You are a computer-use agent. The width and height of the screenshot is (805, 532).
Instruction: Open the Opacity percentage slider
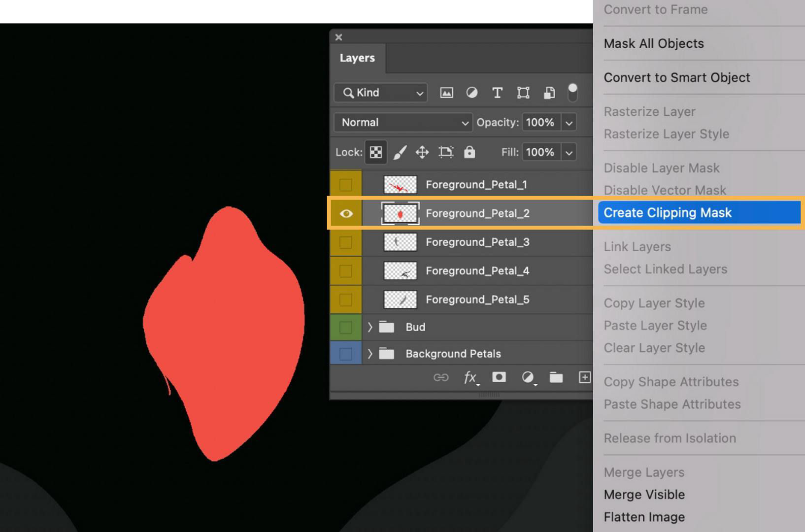[x=569, y=122]
